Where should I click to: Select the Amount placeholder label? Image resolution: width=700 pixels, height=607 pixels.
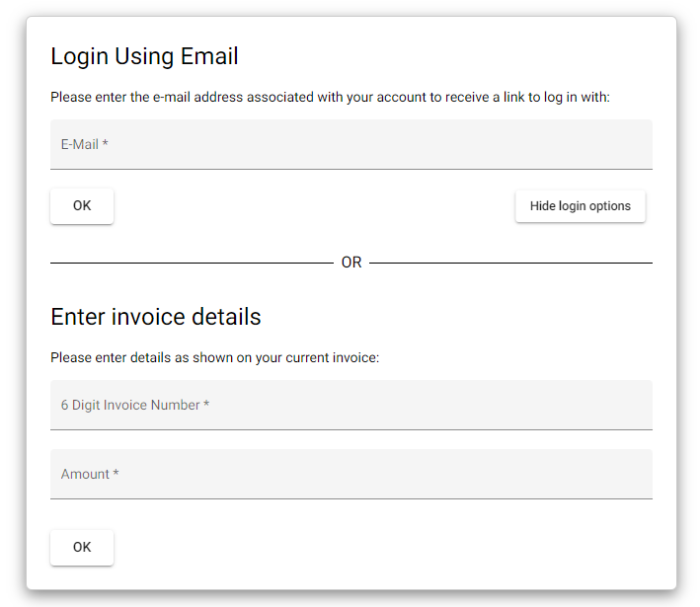[85, 474]
